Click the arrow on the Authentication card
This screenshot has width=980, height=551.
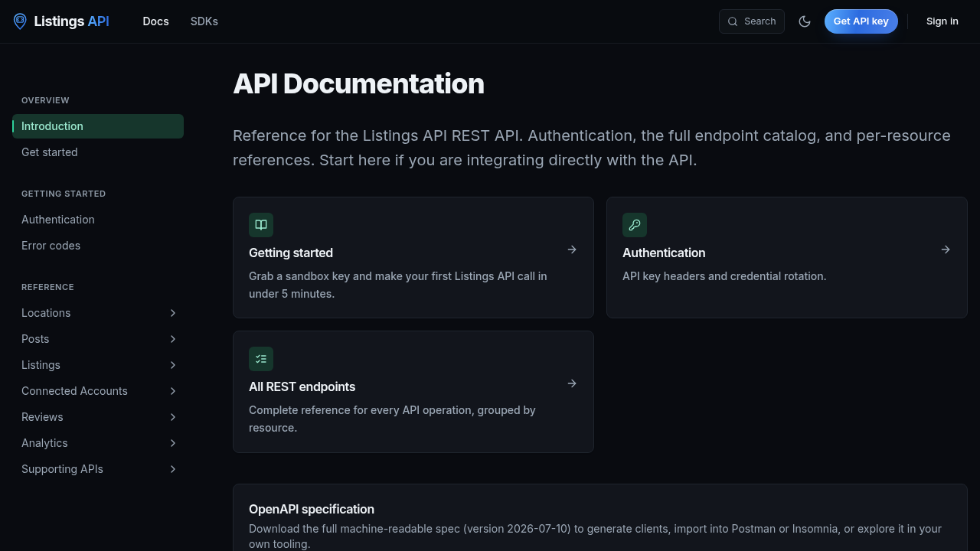(x=946, y=249)
